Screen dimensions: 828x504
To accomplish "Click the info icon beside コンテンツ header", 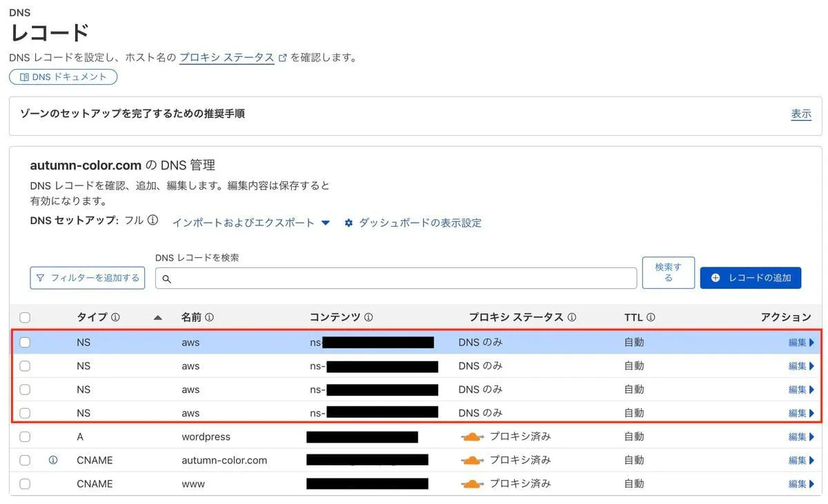I will (368, 317).
